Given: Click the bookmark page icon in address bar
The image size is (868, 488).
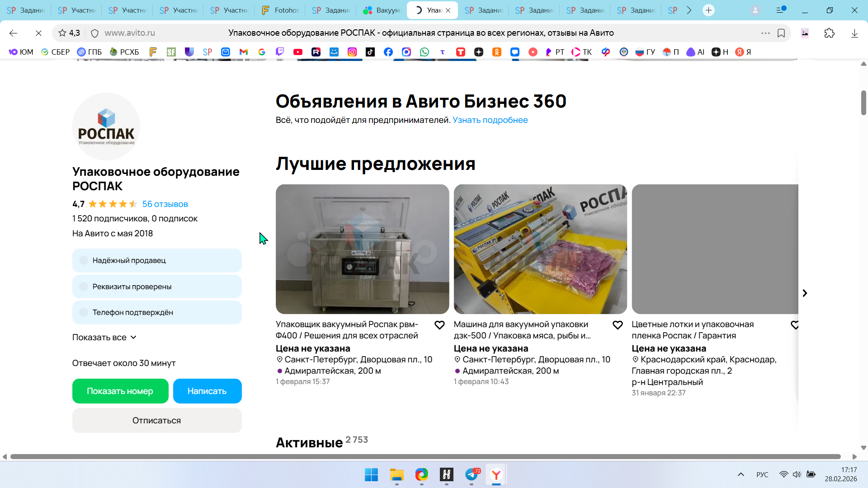Looking at the screenshot, I should 781,33.
